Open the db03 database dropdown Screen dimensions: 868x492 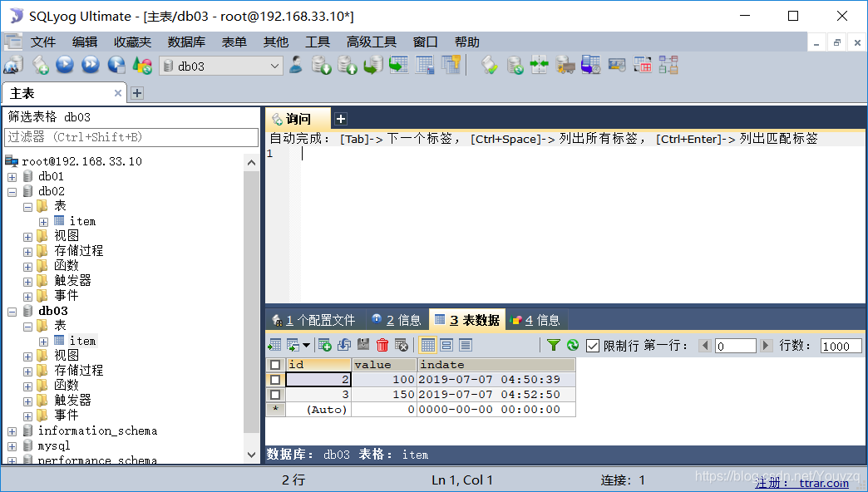point(274,66)
